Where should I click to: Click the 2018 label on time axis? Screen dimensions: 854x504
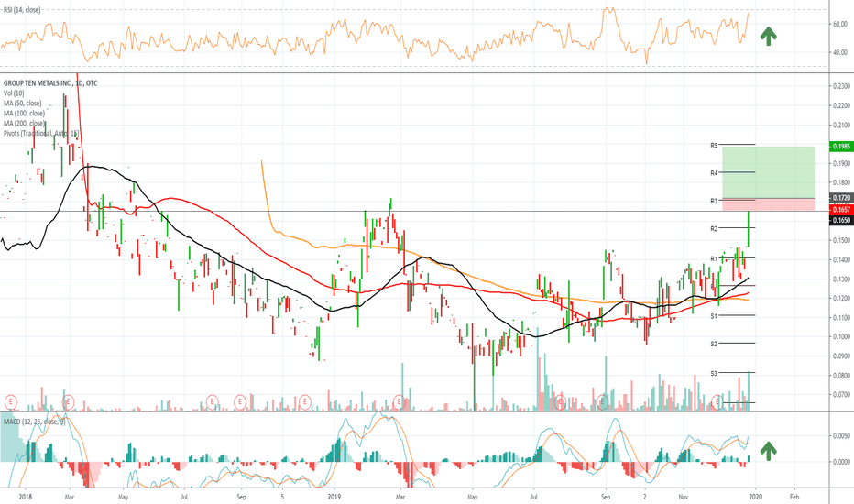click(26, 497)
